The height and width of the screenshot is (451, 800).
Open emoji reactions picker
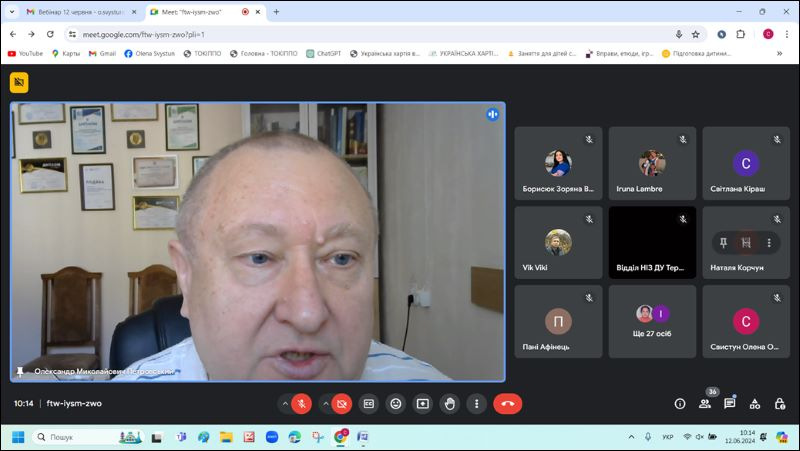pyautogui.click(x=396, y=404)
